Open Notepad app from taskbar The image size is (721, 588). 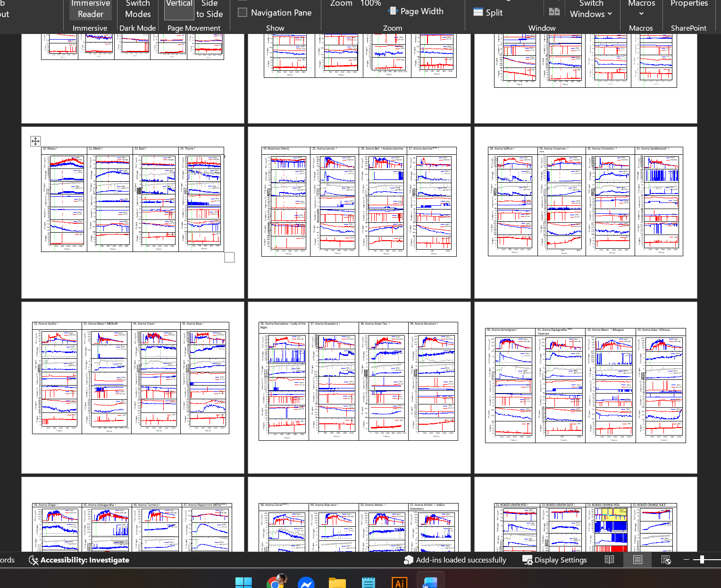click(369, 583)
